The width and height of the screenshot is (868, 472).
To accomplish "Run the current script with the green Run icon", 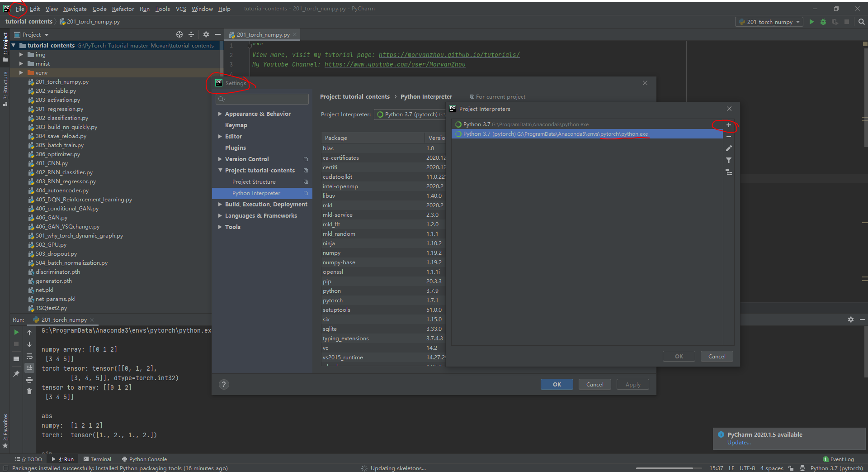I will point(812,22).
